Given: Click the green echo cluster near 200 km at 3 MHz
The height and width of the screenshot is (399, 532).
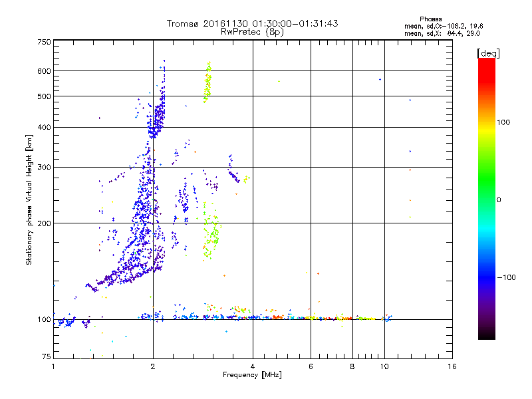Looking at the screenshot, I should pos(211,231).
